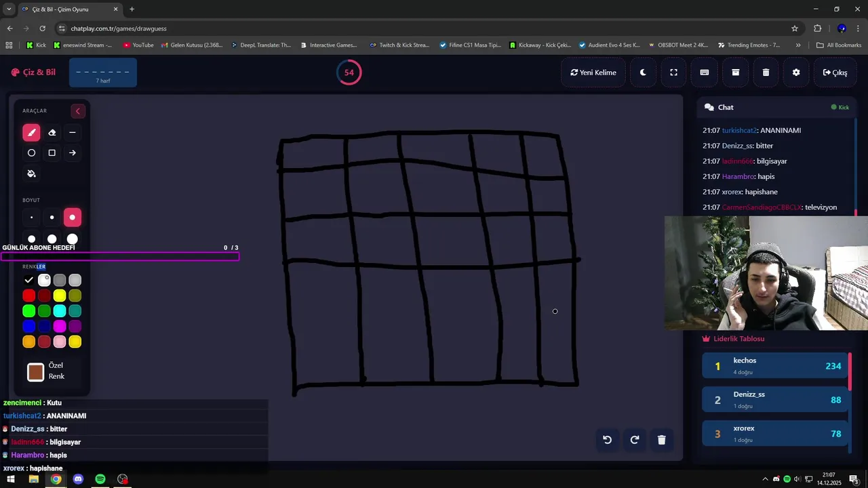This screenshot has height=488, width=868.
Task: Open the archive box icon in toolbar
Action: point(735,73)
